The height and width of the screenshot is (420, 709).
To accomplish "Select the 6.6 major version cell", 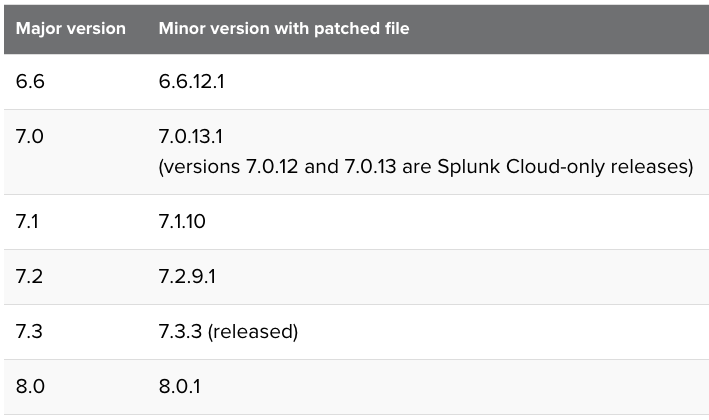I will click(31, 81).
